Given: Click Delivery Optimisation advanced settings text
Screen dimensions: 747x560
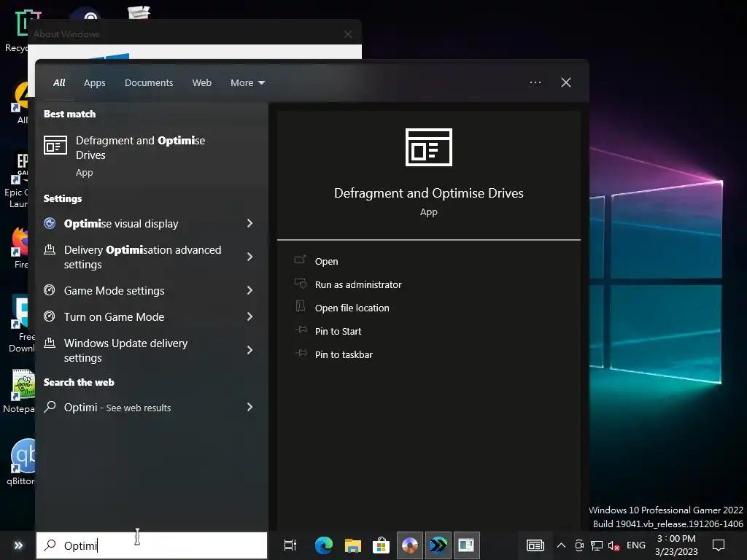Looking at the screenshot, I should [142, 257].
